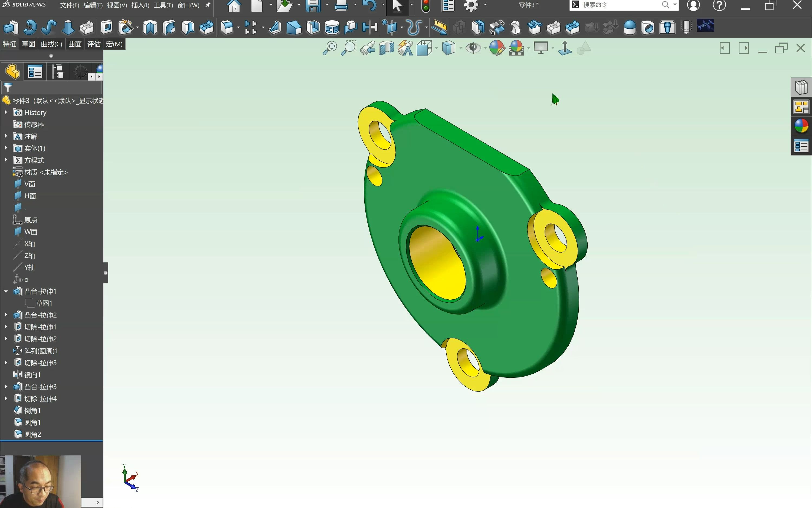Open the Options gear dropdown arrow
This screenshot has width=812, height=508.
click(x=485, y=5)
